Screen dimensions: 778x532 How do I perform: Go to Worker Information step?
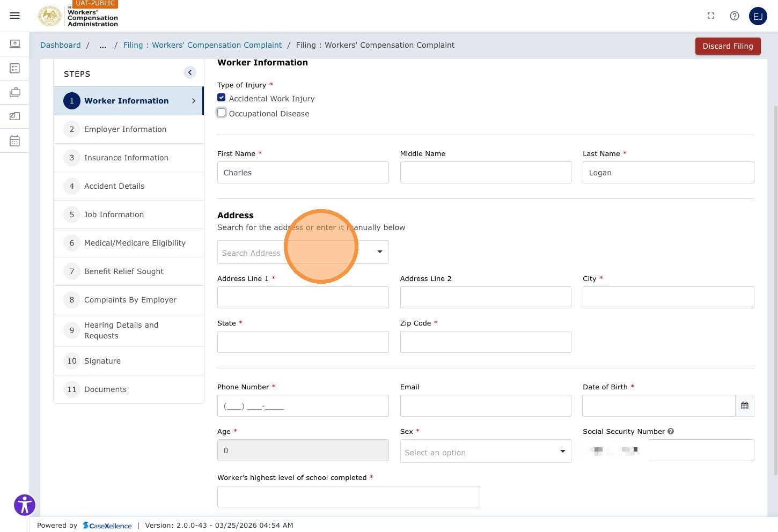[x=129, y=101]
